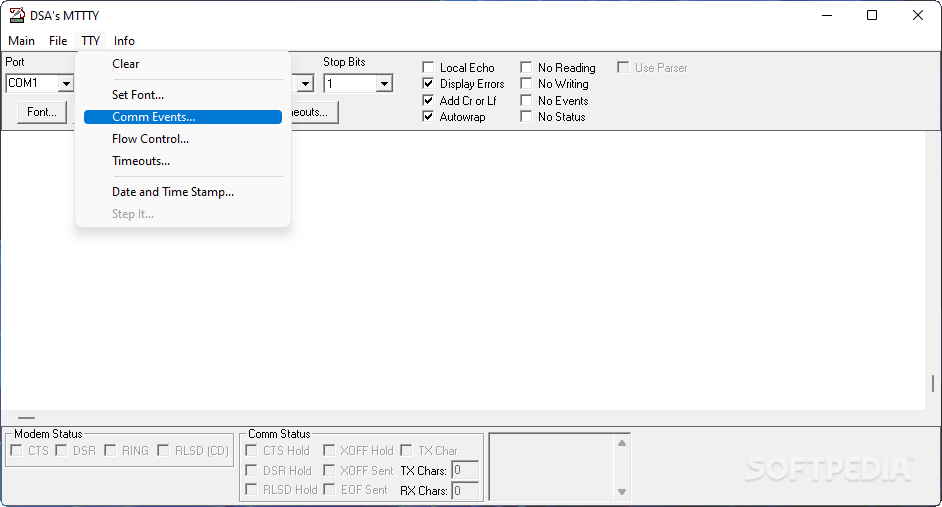The image size is (942, 507).
Task: Click the XOFF Hold checkbox
Action: pos(329,451)
